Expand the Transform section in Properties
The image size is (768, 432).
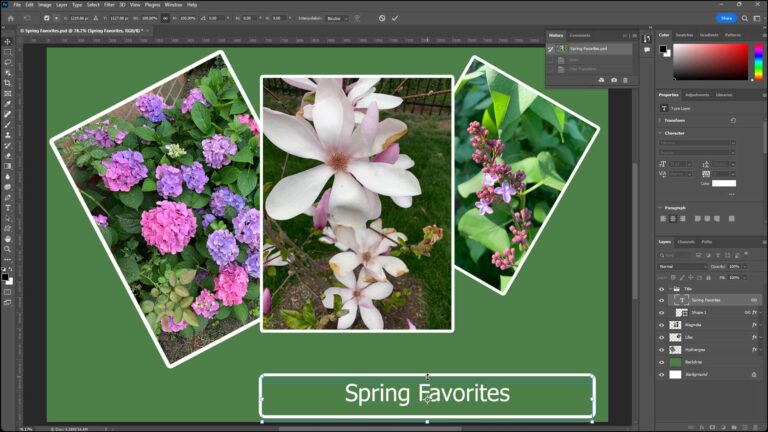tap(660, 120)
